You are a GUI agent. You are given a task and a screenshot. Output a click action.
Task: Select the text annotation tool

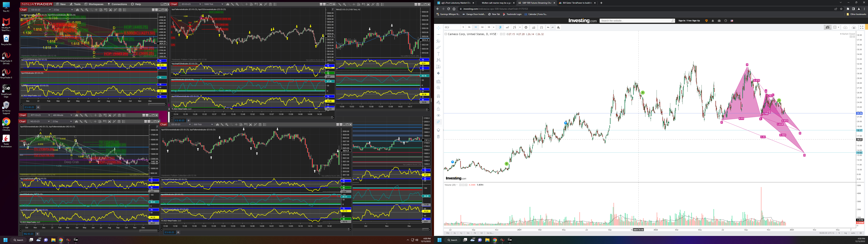438,54
